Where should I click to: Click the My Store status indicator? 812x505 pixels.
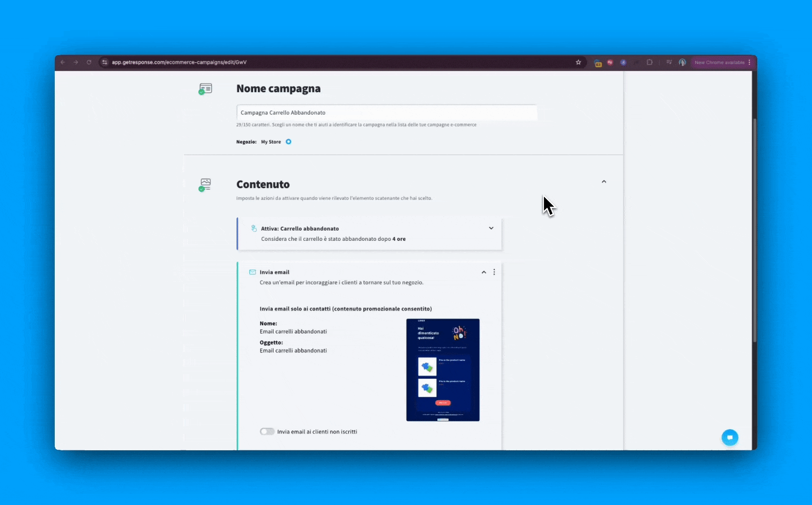point(289,142)
